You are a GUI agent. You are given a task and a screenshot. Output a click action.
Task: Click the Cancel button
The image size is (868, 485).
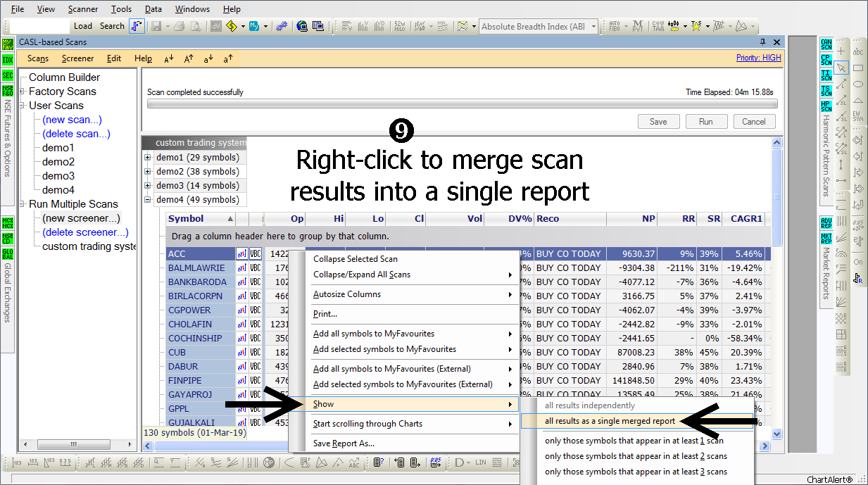pyautogui.click(x=754, y=122)
